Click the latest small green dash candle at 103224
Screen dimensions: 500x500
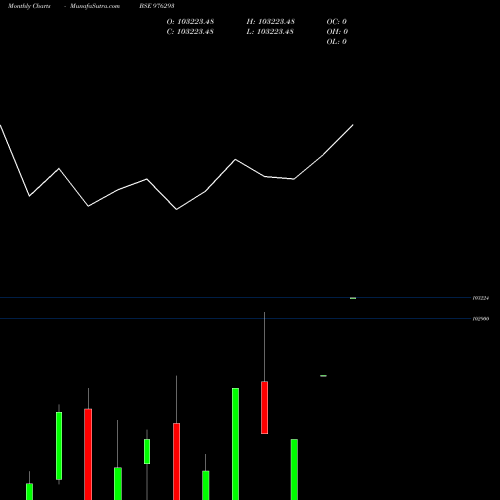pyautogui.click(x=353, y=298)
